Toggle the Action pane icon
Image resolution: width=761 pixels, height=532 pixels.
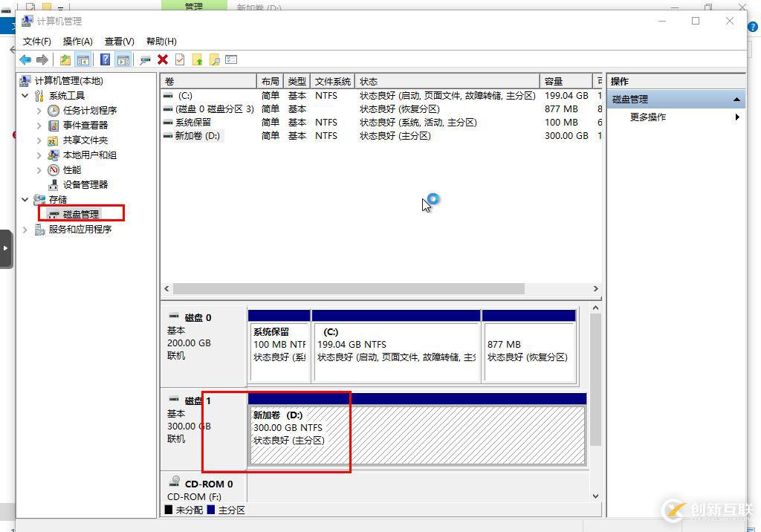click(x=123, y=59)
